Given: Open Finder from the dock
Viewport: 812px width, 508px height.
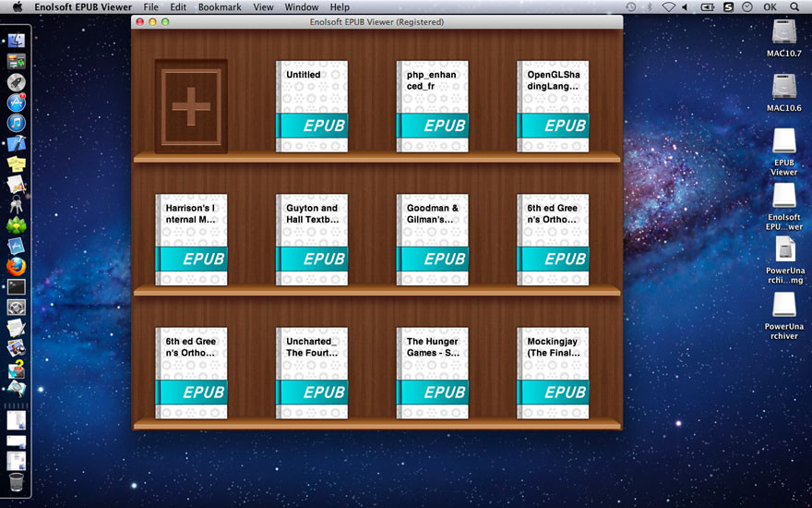Looking at the screenshot, I should click(16, 41).
